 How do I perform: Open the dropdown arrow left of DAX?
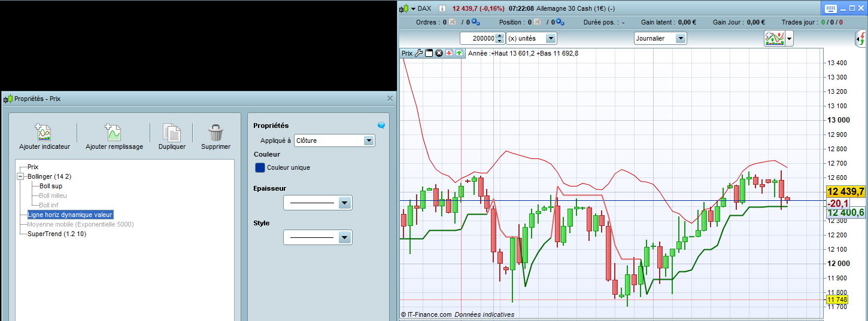click(413, 8)
